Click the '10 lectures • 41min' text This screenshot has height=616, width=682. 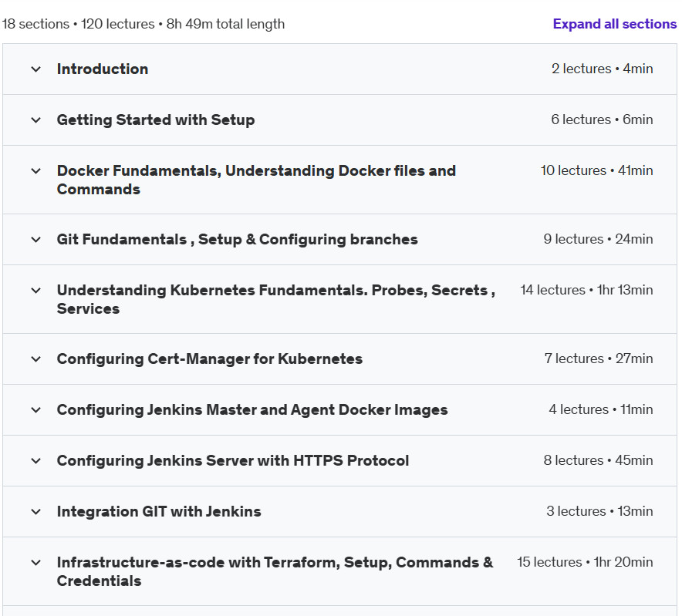(596, 170)
